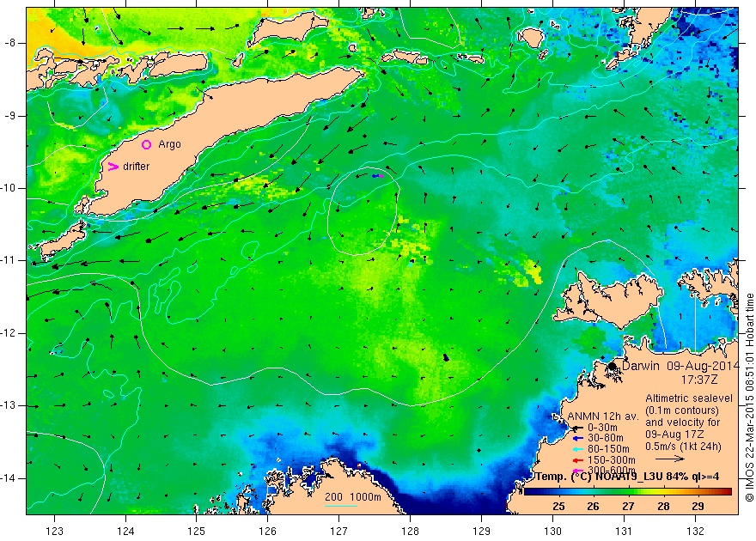Click the longitude axis label '127'
This screenshot has width=756, height=541.
tap(339, 531)
